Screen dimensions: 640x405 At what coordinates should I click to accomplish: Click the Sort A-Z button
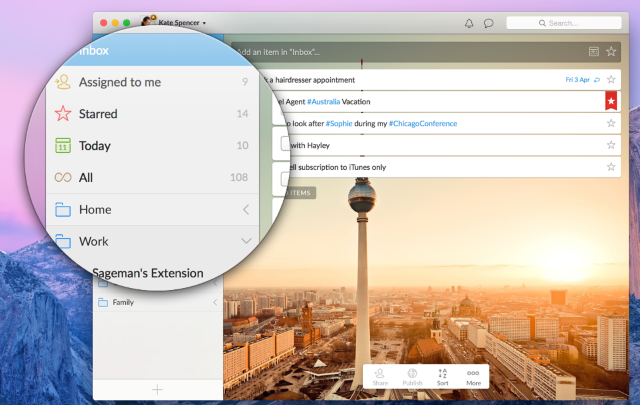(443, 377)
